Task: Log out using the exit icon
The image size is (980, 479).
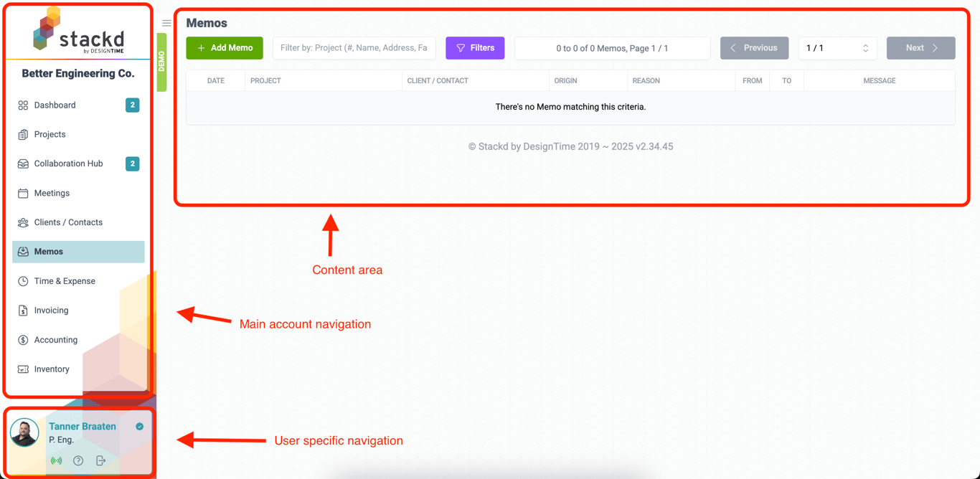Action: tap(100, 460)
